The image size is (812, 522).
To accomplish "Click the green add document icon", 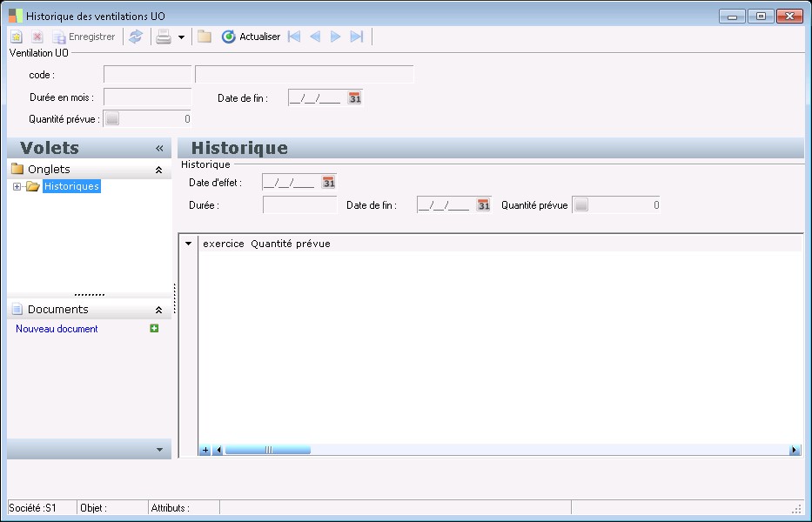I will coord(154,328).
